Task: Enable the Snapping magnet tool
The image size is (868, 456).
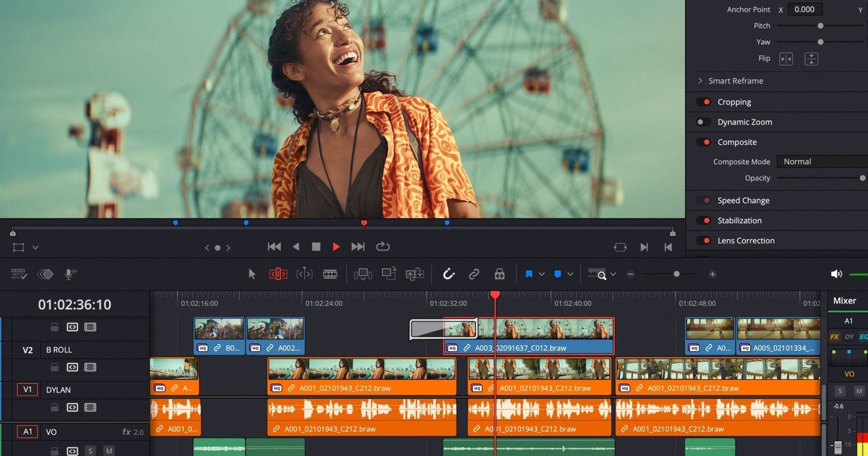Action: [448, 274]
